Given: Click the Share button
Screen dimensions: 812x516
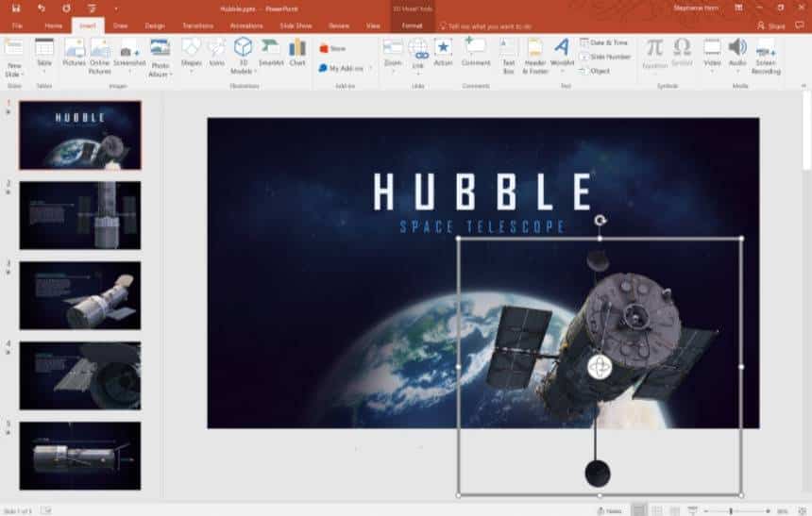Looking at the screenshot, I should 771,25.
